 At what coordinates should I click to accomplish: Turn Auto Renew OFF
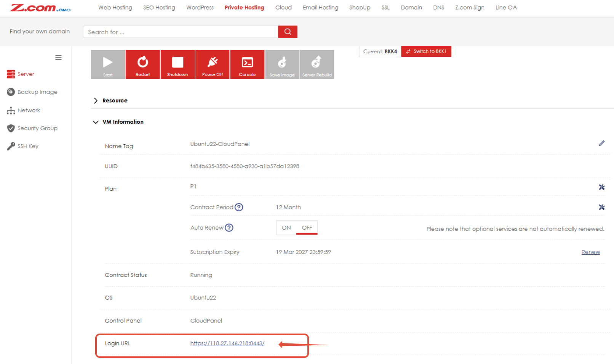pyautogui.click(x=307, y=228)
